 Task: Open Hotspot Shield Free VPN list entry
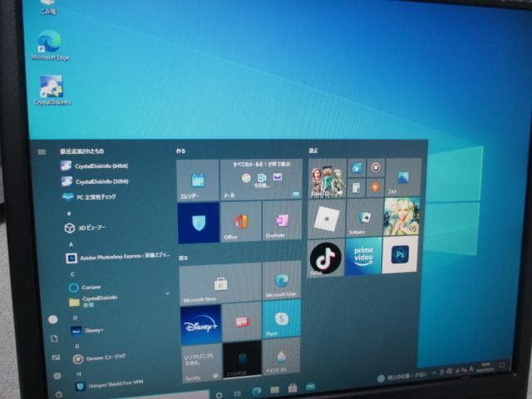pyautogui.click(x=109, y=385)
